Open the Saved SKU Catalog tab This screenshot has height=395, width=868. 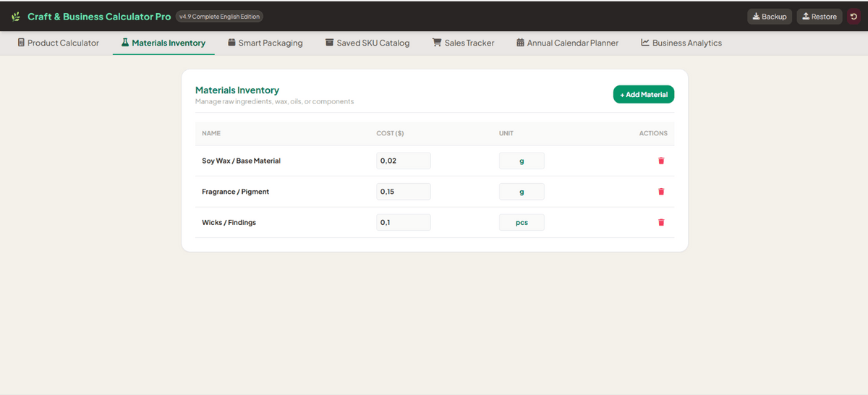(x=367, y=43)
